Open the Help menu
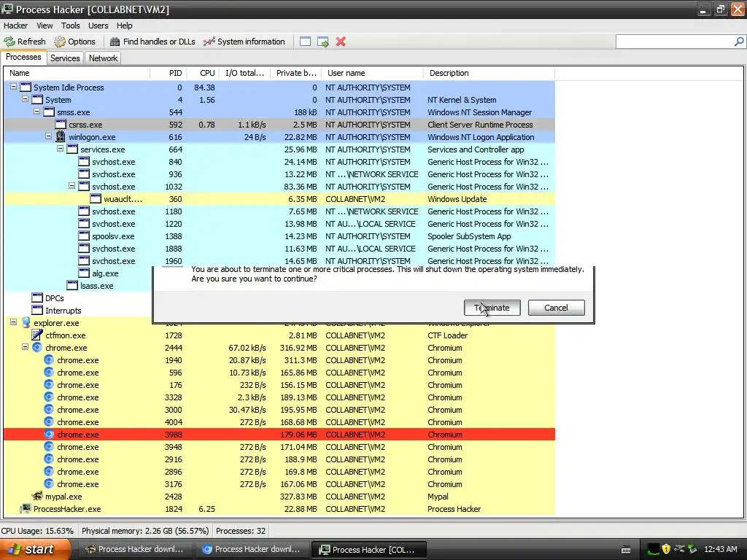The image size is (747, 560). (124, 26)
